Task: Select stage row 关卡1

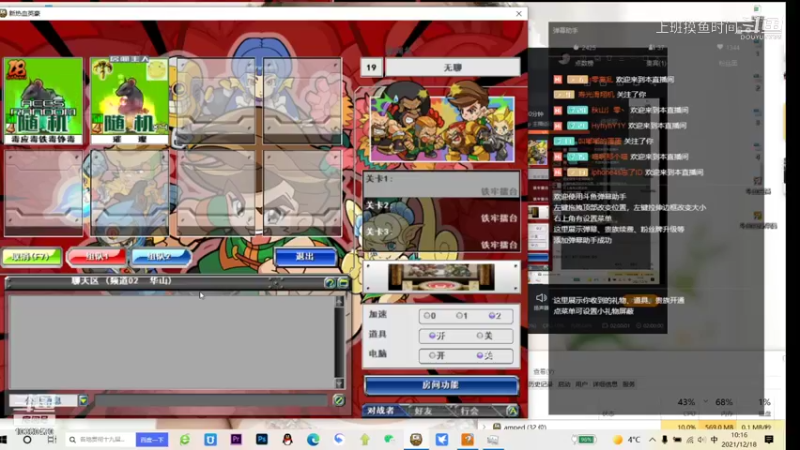Action: click(441, 185)
